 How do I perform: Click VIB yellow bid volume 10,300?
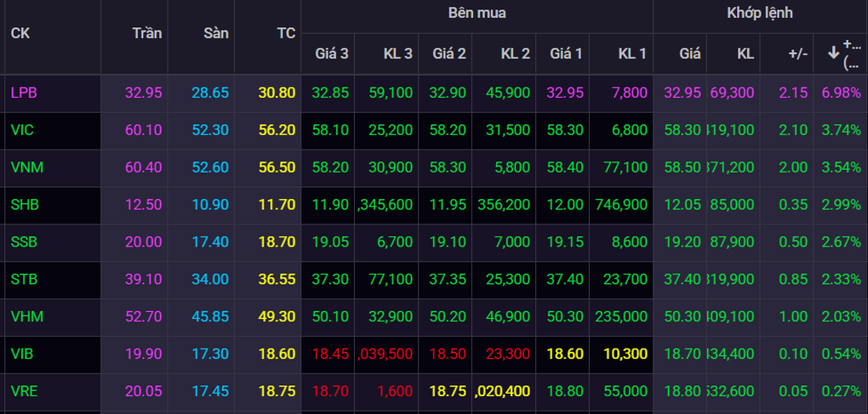[x=625, y=354]
